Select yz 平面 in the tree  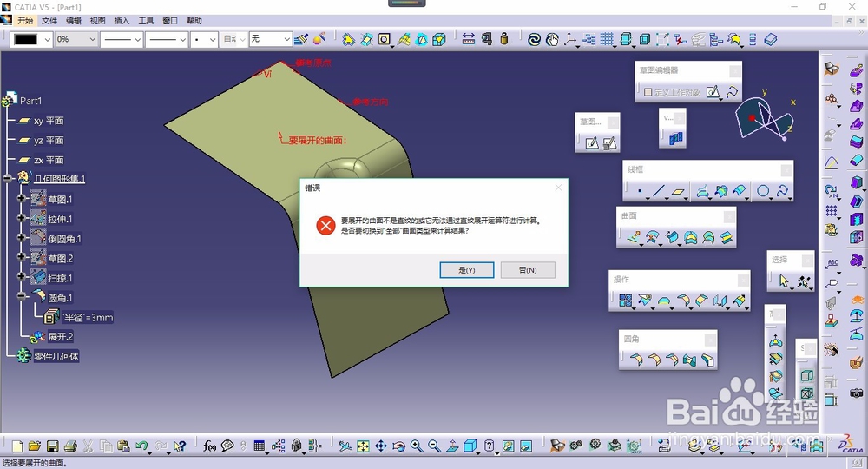(x=49, y=141)
